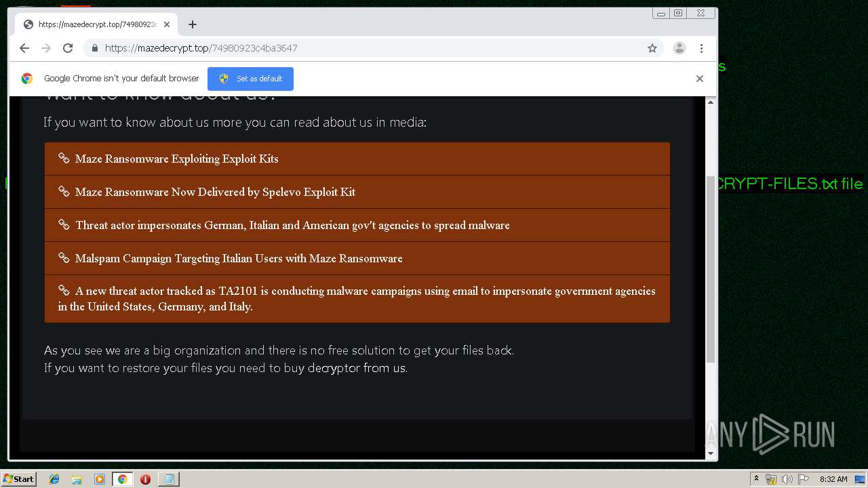Open 'Maze Ransomware Exploiting Exploit Kits' link

tap(177, 159)
